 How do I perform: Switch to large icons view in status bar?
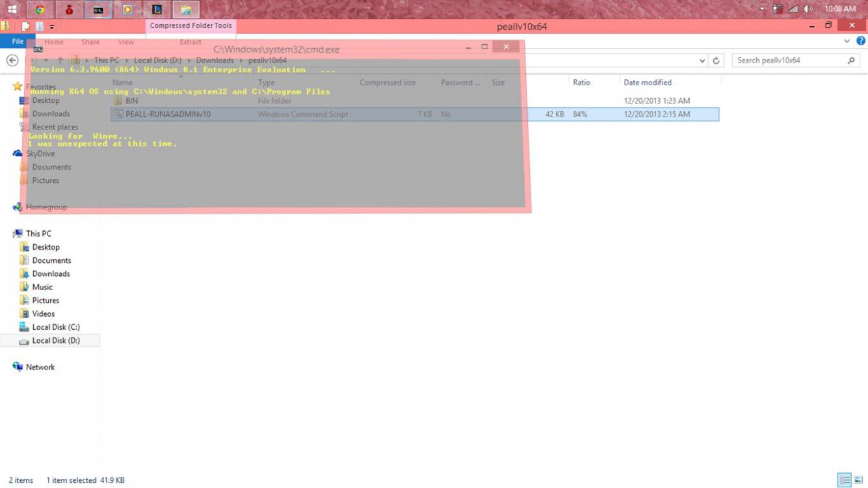click(x=858, y=480)
